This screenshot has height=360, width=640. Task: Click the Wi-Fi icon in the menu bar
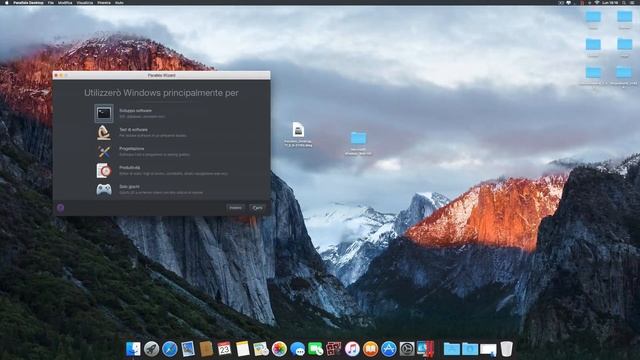597,2
